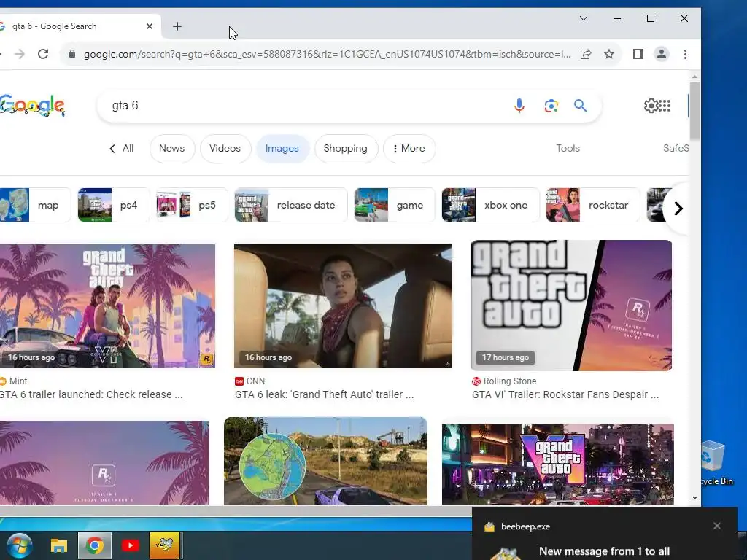Image resolution: width=747 pixels, height=560 pixels.
Task: Open the Chrome three-dot menu
Action: pyautogui.click(x=685, y=54)
